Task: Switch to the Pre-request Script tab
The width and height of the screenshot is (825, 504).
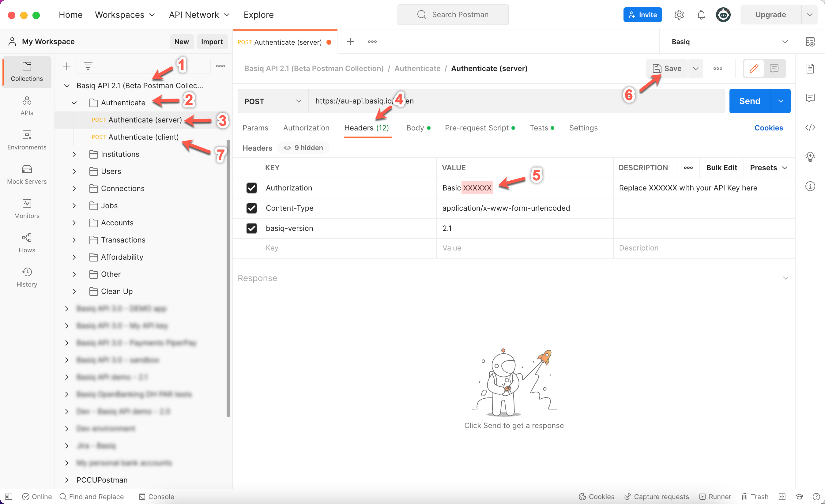Action: click(x=477, y=128)
